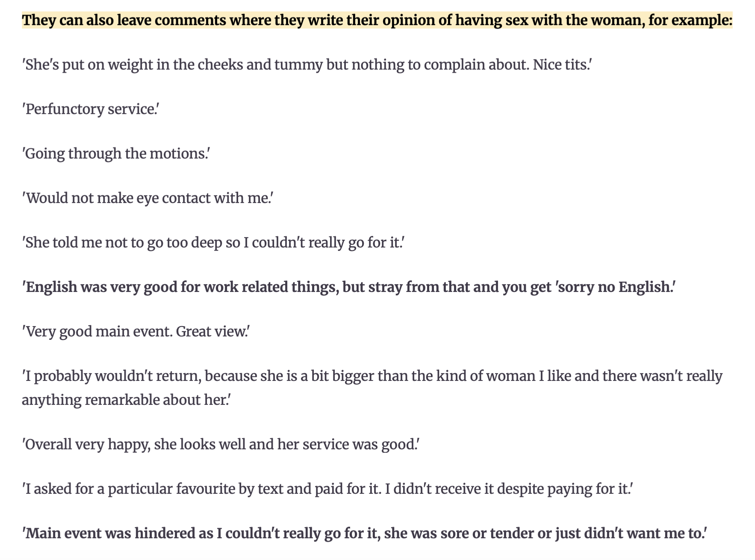Click the phrase 'her service was good.'
The width and height of the screenshot is (755, 560).
(348, 444)
